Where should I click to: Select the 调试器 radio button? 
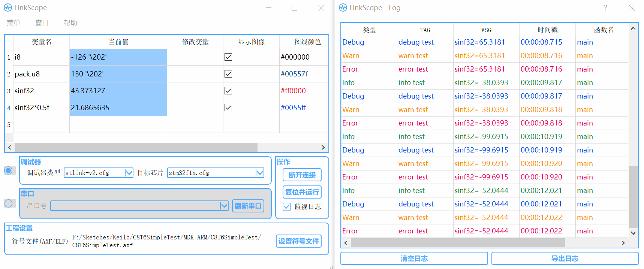(x=8, y=170)
